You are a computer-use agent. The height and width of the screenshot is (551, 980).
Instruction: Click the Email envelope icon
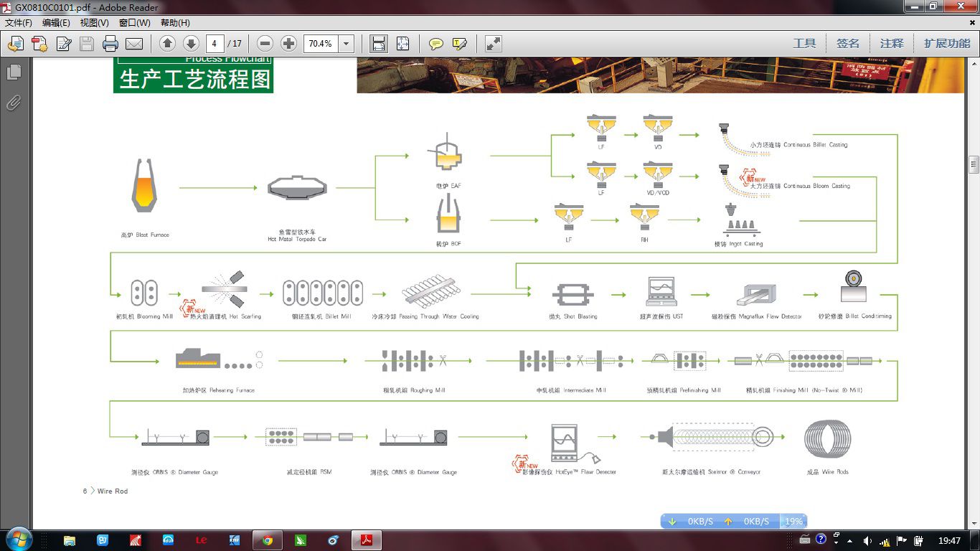coord(134,44)
